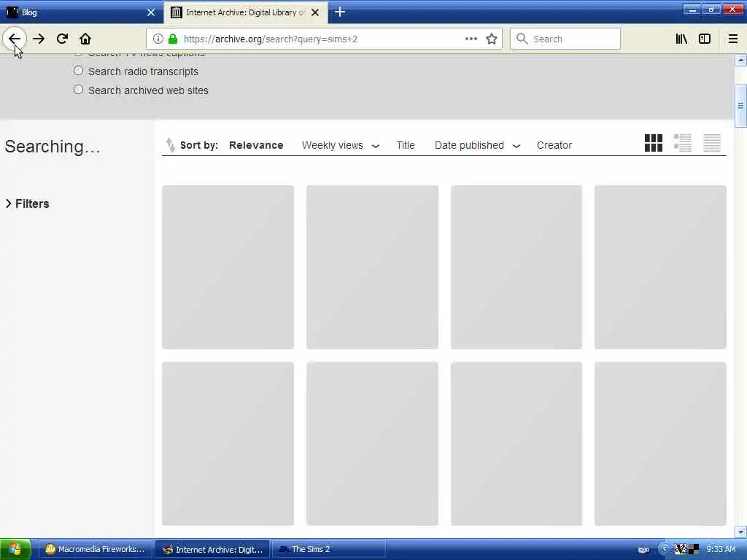Screen dimensions: 747x560
Task: Toggle the sidebar view icon
Action: pyautogui.click(x=705, y=39)
